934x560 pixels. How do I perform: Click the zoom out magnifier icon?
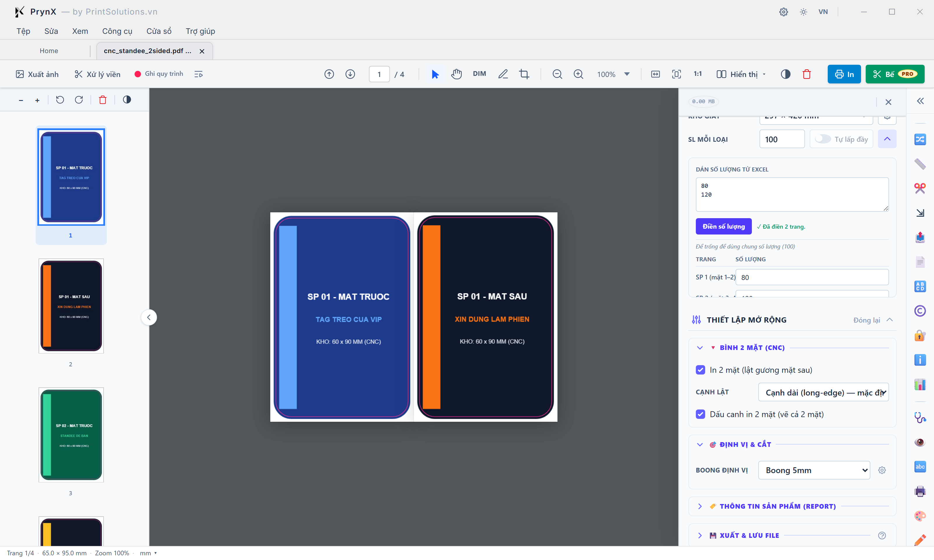557,74
